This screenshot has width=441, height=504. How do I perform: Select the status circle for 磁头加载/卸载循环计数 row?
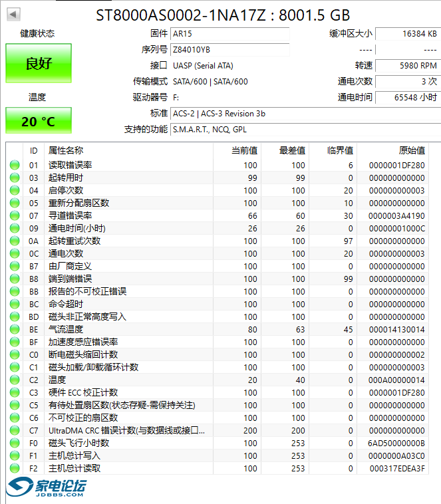15,368
